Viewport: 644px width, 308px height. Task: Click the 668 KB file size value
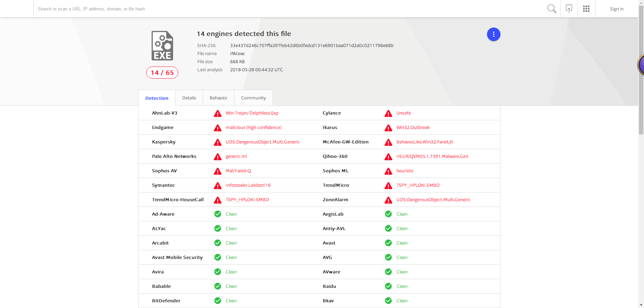click(237, 61)
